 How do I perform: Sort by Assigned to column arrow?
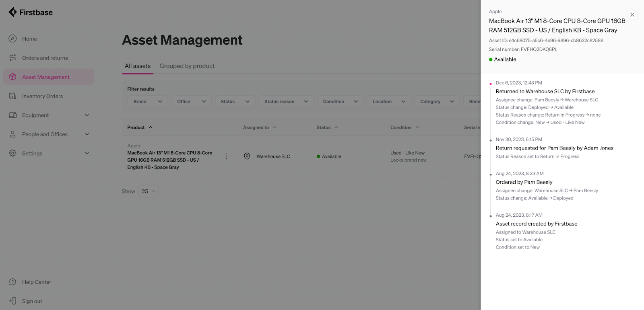[x=275, y=127]
